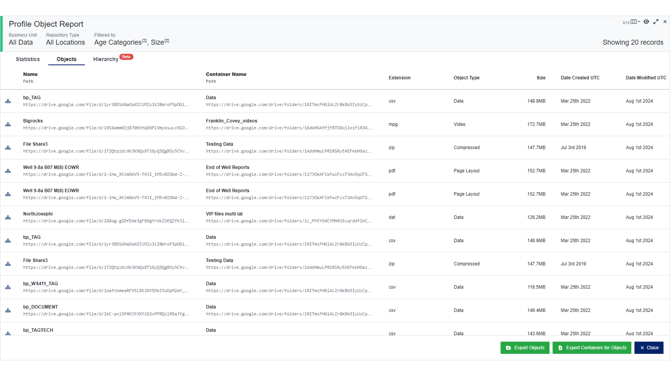The height and width of the screenshot is (376, 670).
Task: Open the Bigrocks drive file path
Action: pyautogui.click(x=106, y=128)
